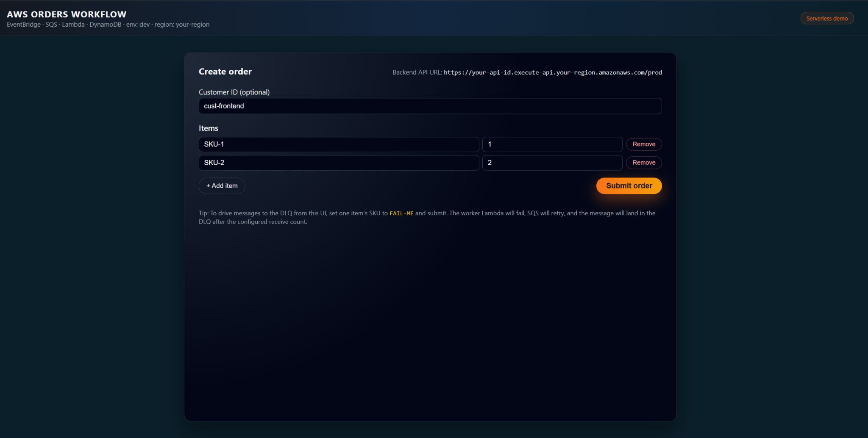Viewport: 868px width, 438px height.
Task: Click the Items section label
Action: tap(209, 128)
